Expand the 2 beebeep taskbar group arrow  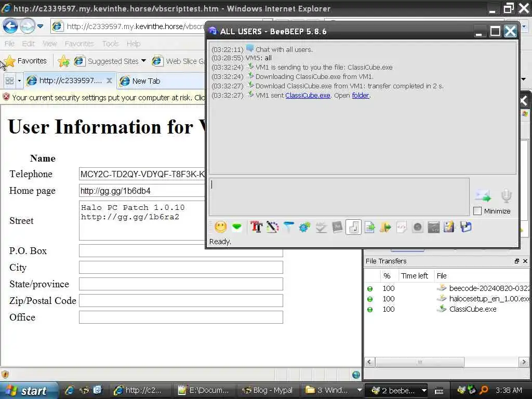(x=424, y=390)
